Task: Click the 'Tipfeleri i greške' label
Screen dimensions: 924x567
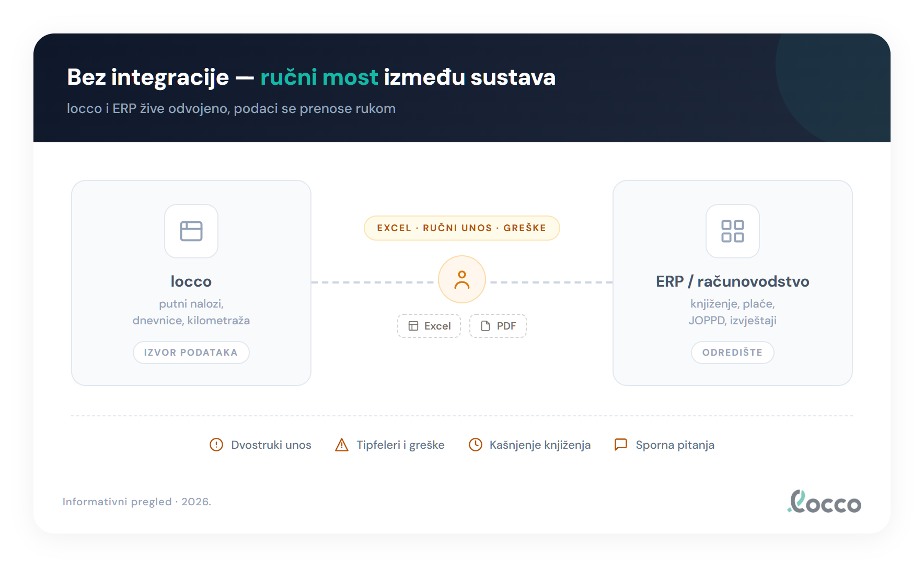Action: tap(401, 445)
